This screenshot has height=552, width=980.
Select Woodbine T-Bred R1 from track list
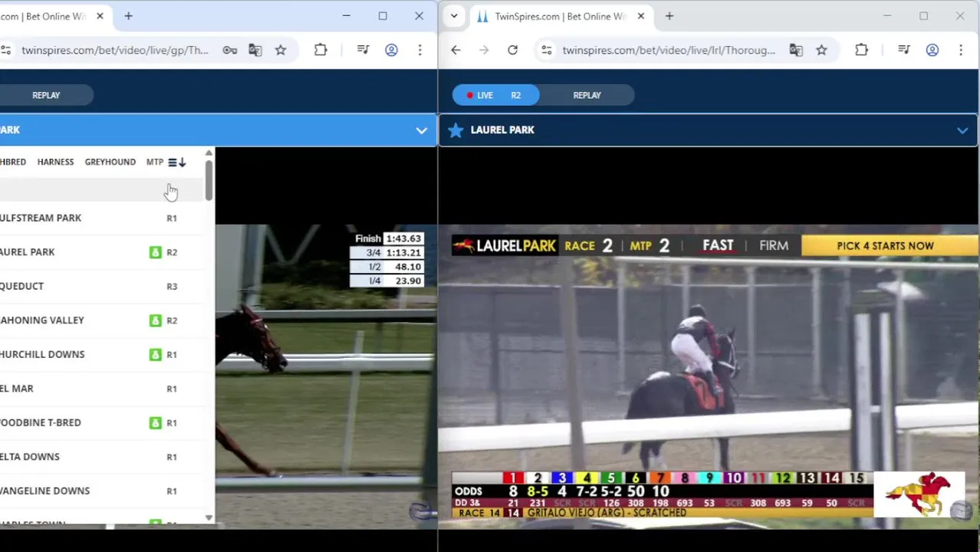pos(101,422)
